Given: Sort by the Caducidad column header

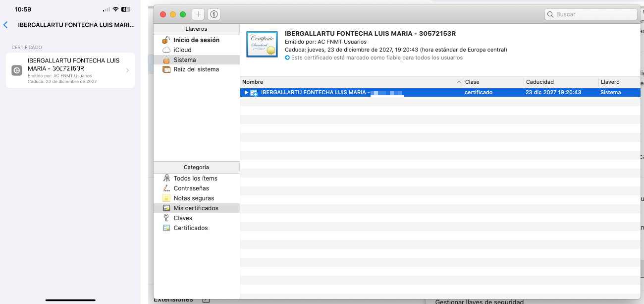Looking at the screenshot, I should (561, 82).
